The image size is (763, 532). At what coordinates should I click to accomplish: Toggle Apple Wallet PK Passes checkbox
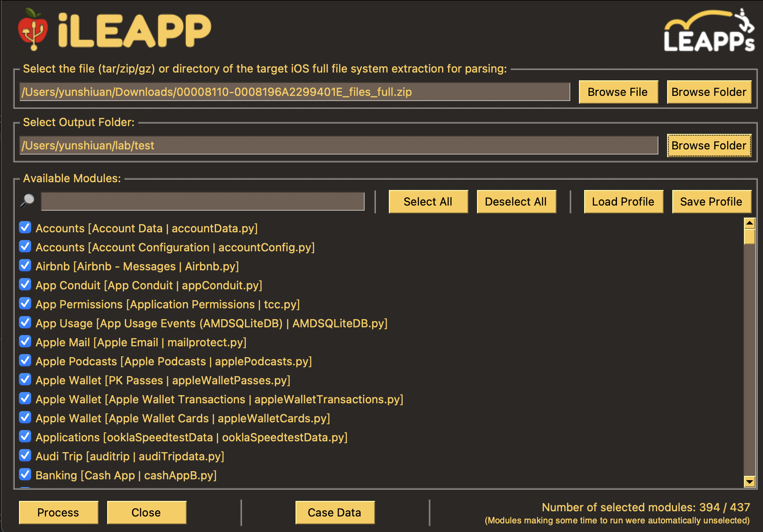pos(25,380)
